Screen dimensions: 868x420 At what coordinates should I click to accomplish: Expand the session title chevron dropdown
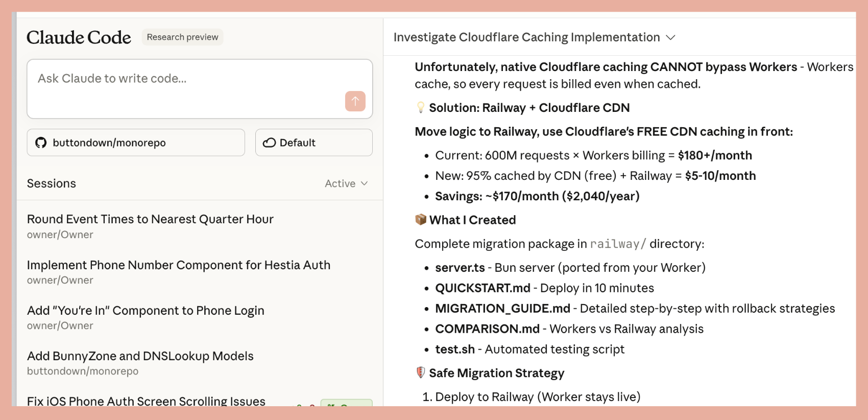tap(671, 37)
